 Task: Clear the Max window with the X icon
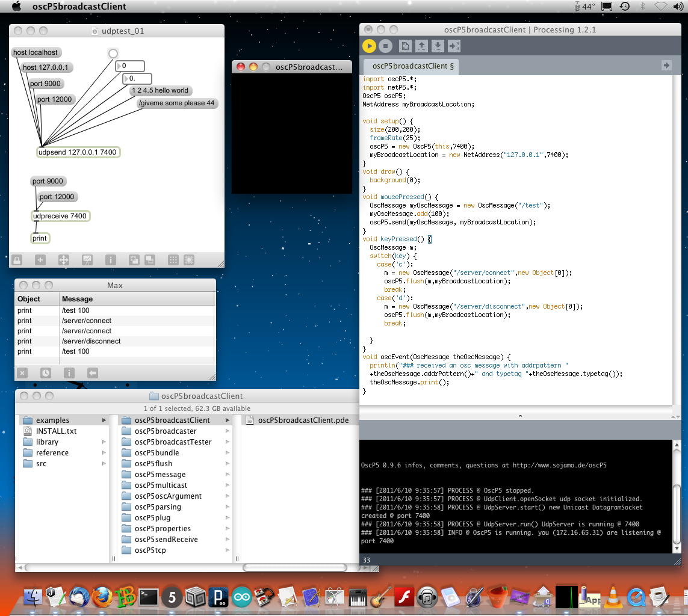(22, 373)
